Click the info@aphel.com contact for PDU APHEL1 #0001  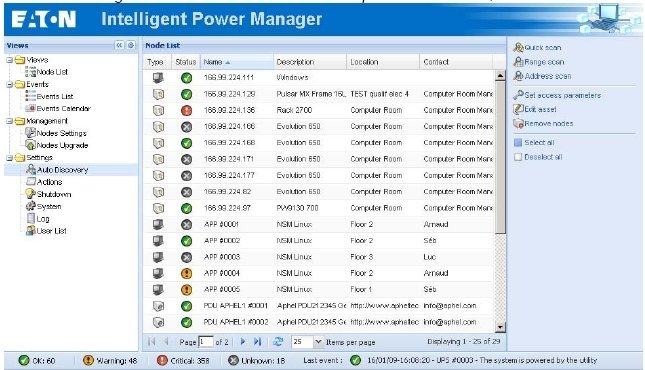(450, 306)
